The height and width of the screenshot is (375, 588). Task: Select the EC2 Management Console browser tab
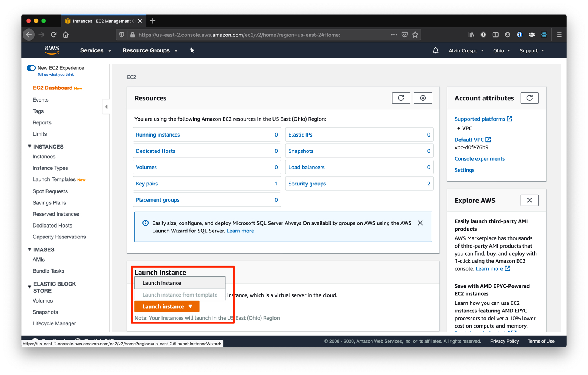click(x=100, y=21)
